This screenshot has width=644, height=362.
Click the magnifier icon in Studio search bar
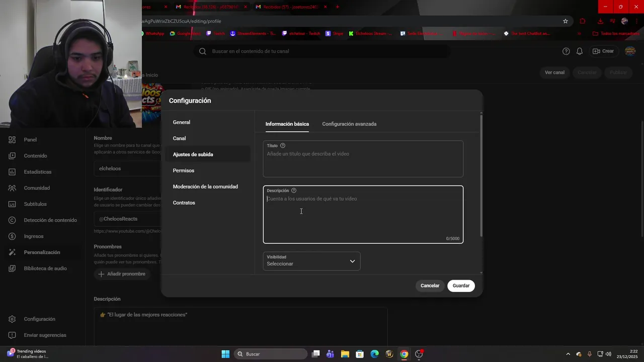tap(203, 51)
